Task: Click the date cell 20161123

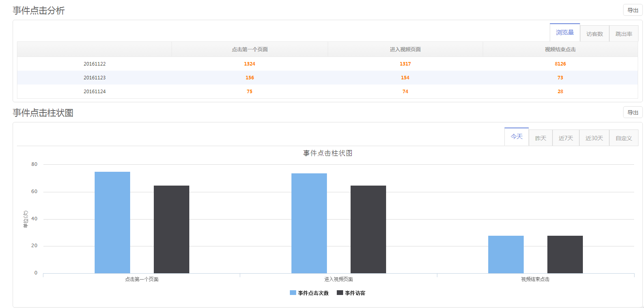Action: (95, 78)
